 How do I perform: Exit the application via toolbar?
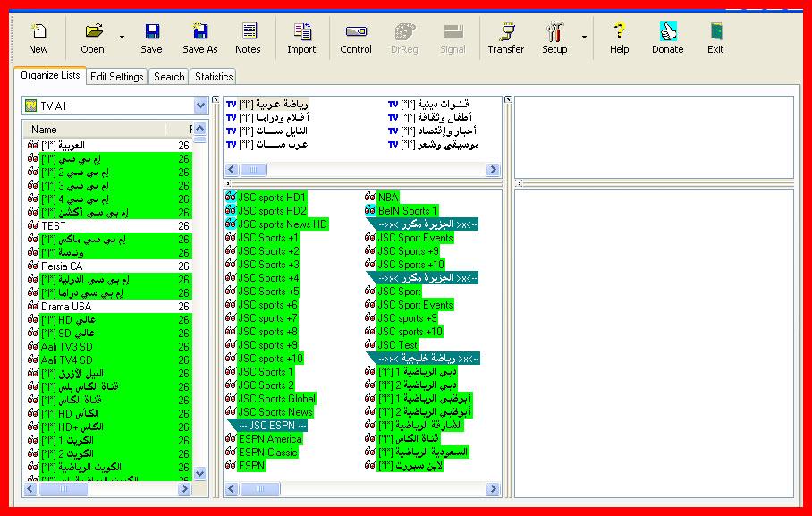[715, 38]
